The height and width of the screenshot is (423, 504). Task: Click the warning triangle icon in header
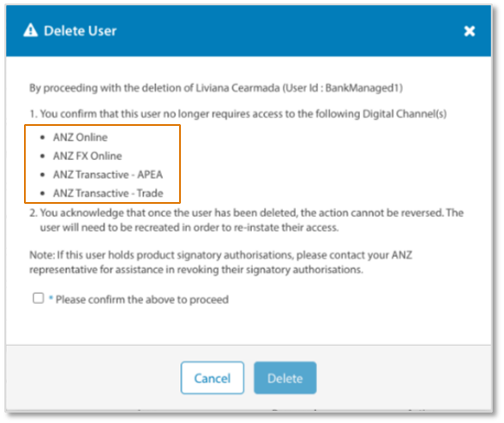coord(31,30)
